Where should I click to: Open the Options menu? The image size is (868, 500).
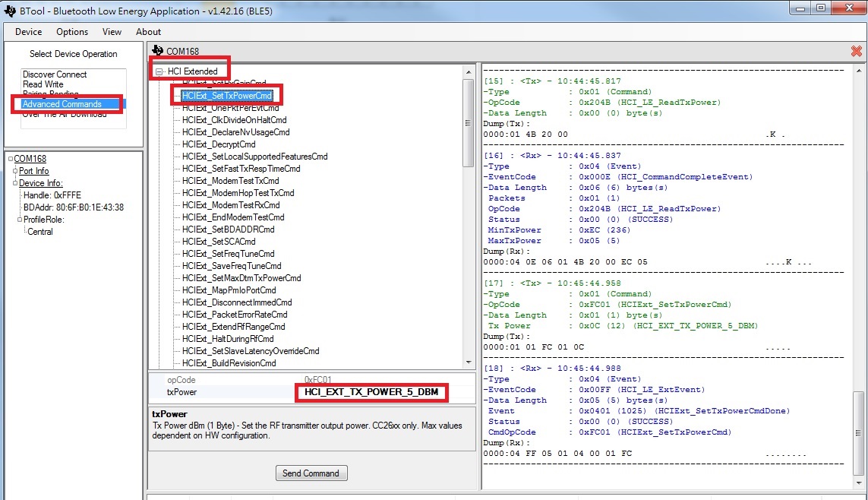72,32
